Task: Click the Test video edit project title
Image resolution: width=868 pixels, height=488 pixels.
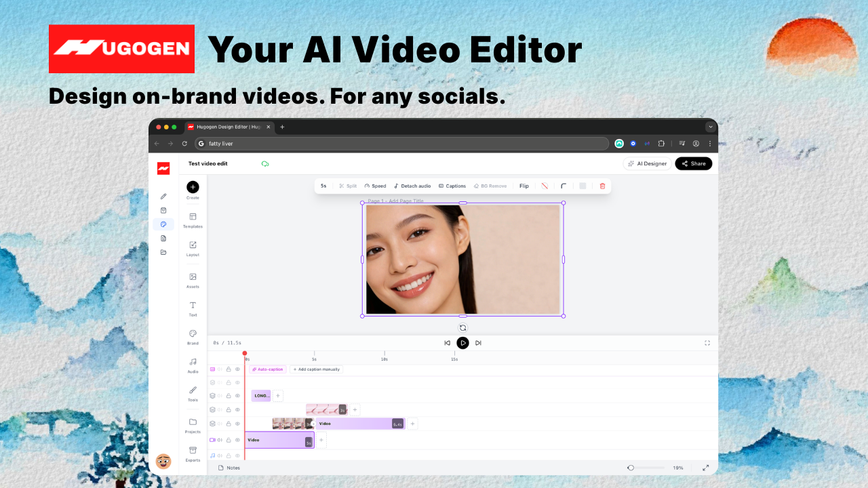Action: pos(208,163)
